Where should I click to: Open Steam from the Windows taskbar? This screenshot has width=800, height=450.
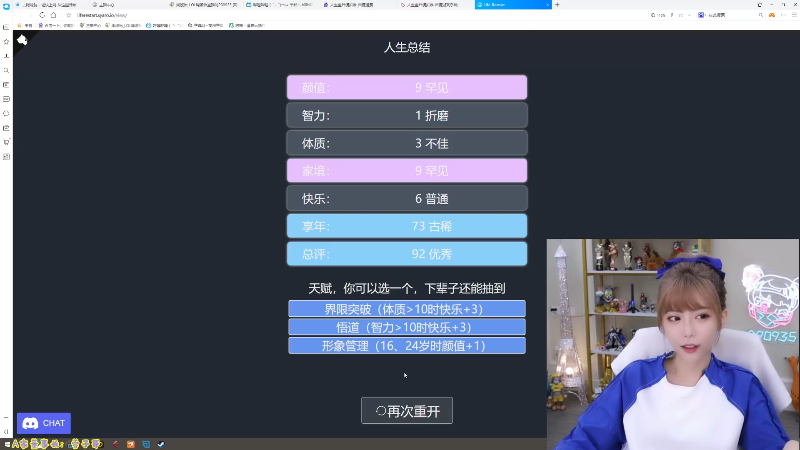pyautogui.click(x=161, y=444)
